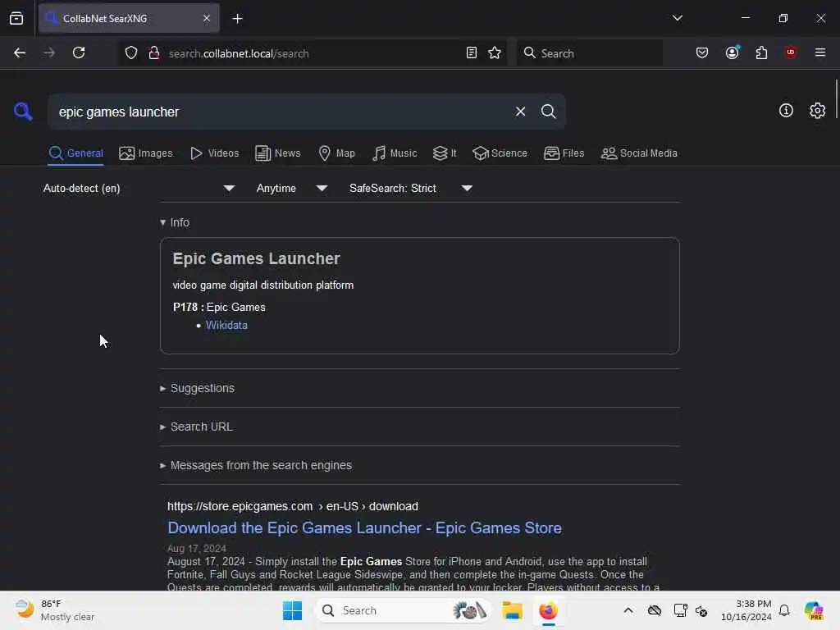Open a new browser tab
This screenshot has width=840, height=630.
coord(237,19)
